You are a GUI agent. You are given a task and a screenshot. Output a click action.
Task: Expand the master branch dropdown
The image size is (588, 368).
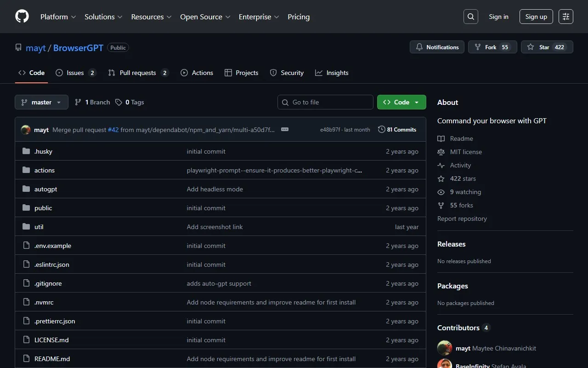coord(41,102)
